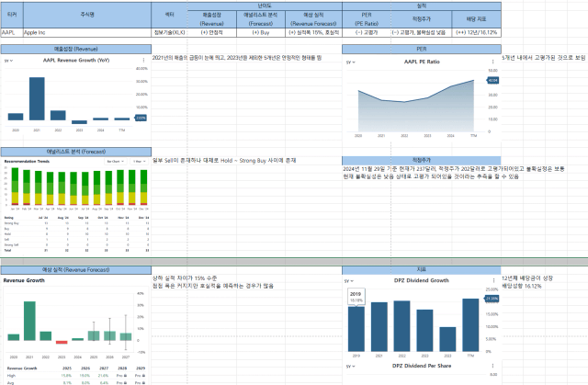Select the PER section title above PE chart
Viewport: 588px width, 385px height.
(422, 49)
